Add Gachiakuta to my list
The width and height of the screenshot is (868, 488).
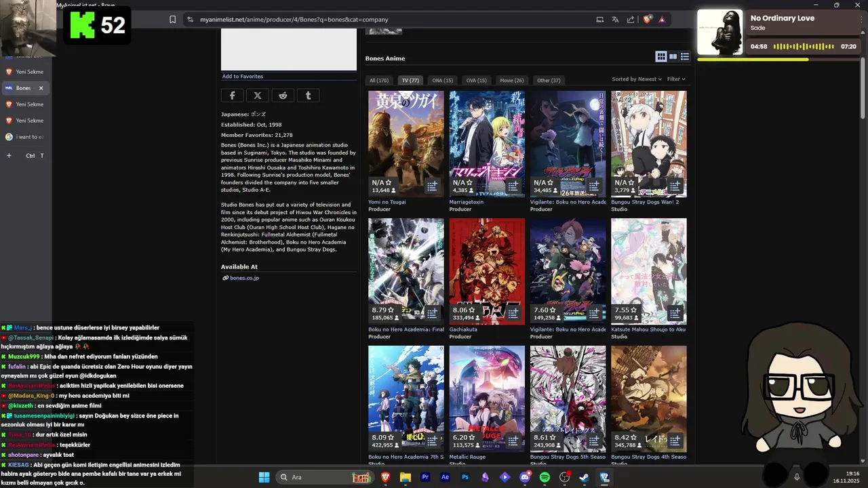[513, 313]
